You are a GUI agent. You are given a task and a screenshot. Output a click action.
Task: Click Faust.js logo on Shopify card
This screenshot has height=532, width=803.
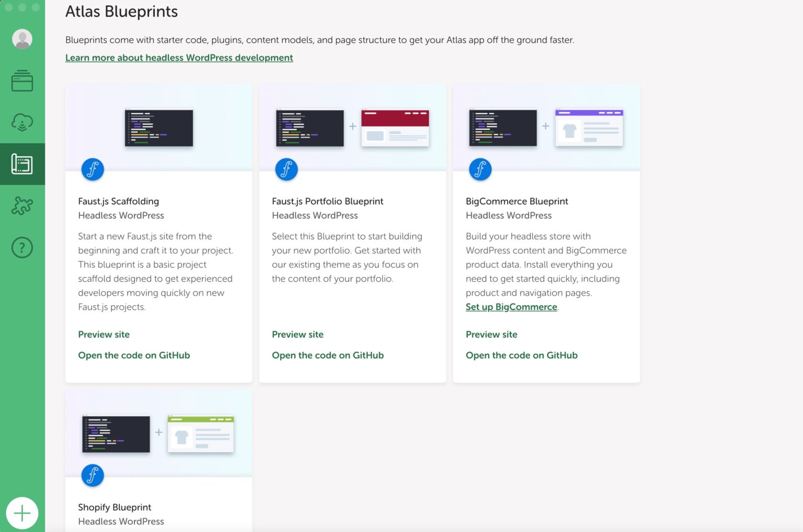93,476
